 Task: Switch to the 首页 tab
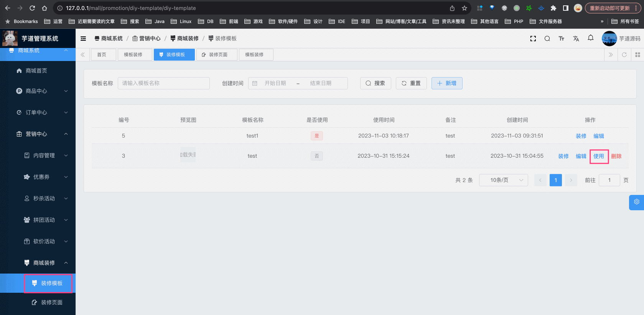102,55
